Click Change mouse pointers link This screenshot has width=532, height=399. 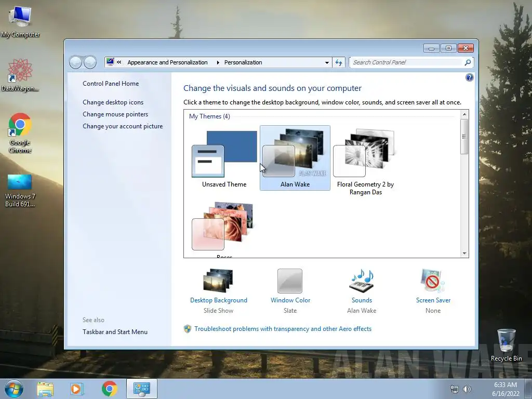click(115, 114)
